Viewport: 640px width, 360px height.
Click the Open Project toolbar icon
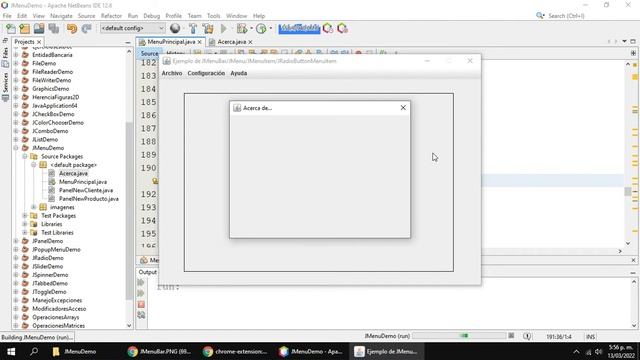click(x=39, y=29)
